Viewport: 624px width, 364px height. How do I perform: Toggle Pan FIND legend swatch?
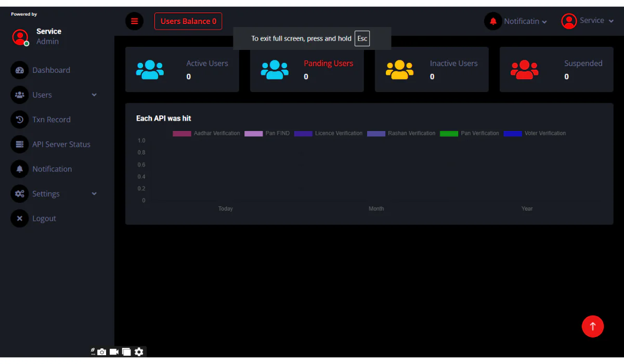254,134
